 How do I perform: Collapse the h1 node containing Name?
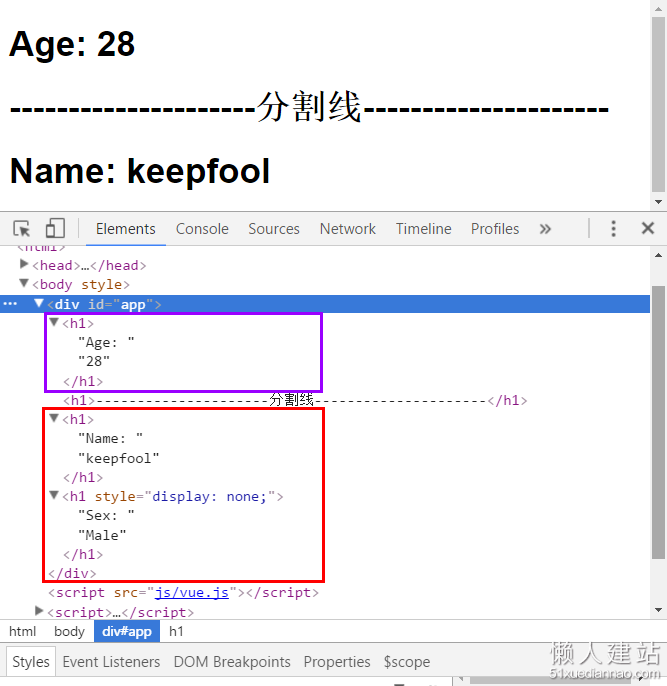(54, 418)
